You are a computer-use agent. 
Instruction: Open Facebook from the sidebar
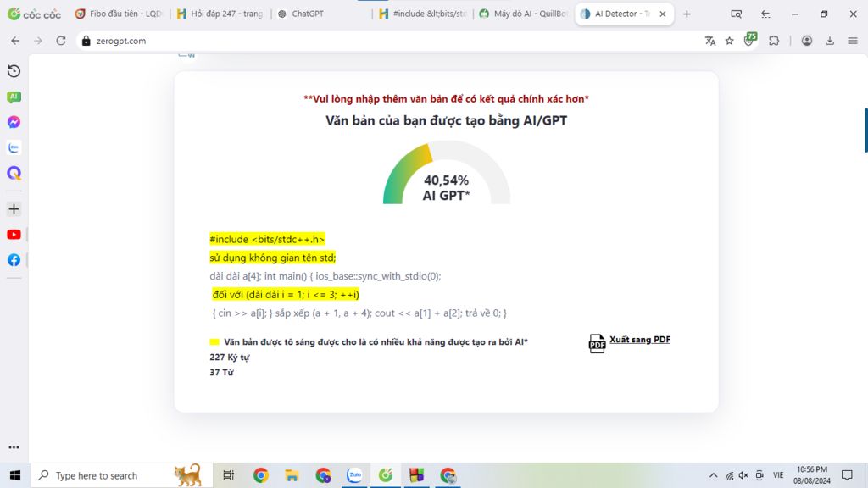pyautogui.click(x=14, y=260)
